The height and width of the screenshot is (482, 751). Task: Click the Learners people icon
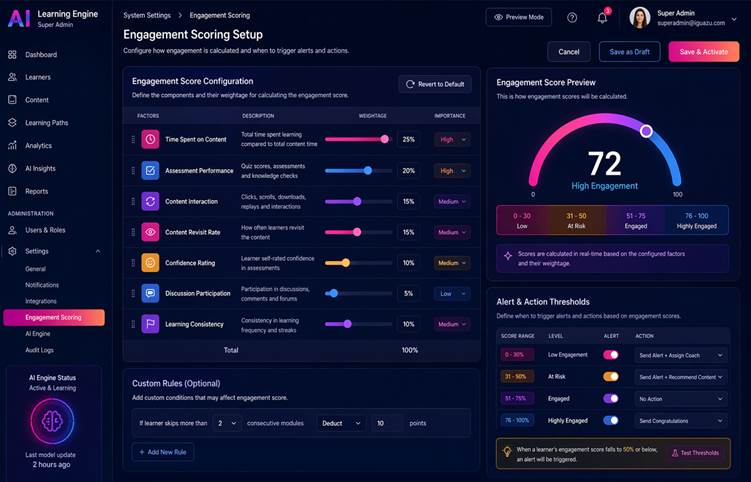click(12, 77)
